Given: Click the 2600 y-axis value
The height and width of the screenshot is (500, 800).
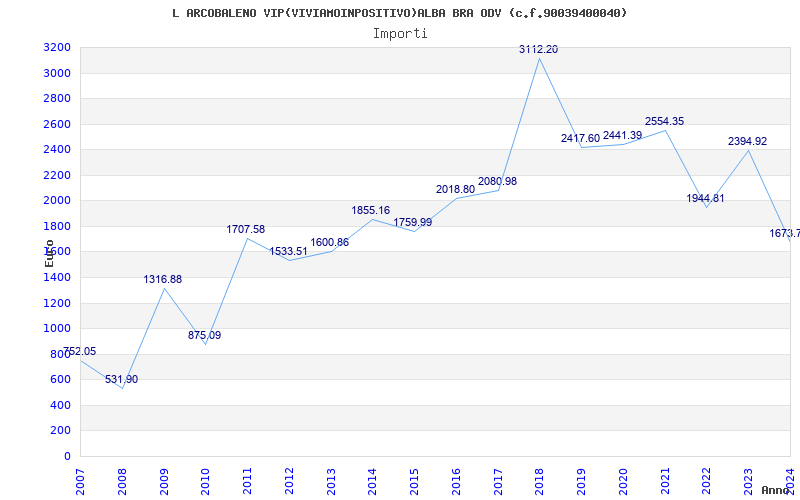Looking at the screenshot, I should coord(57,124).
